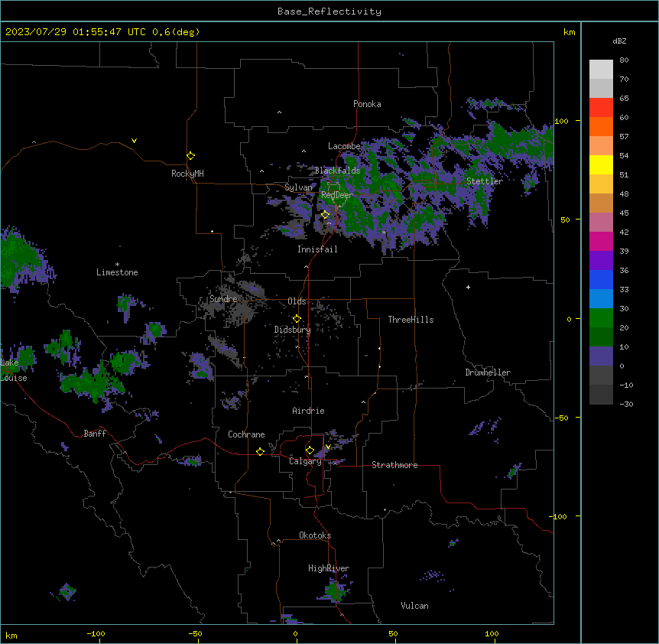Click the Sundre town label

pos(223,299)
